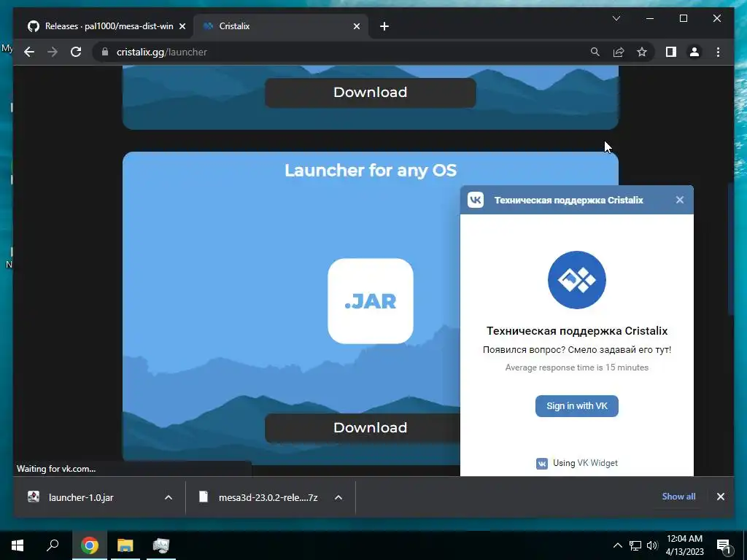
Task: Sign in with VK
Action: [576, 406]
